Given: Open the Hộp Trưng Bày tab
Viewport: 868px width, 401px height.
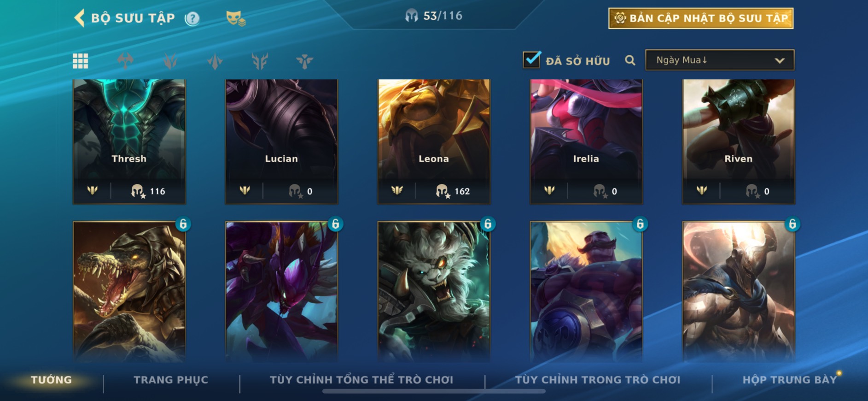Looking at the screenshot, I should click(790, 380).
